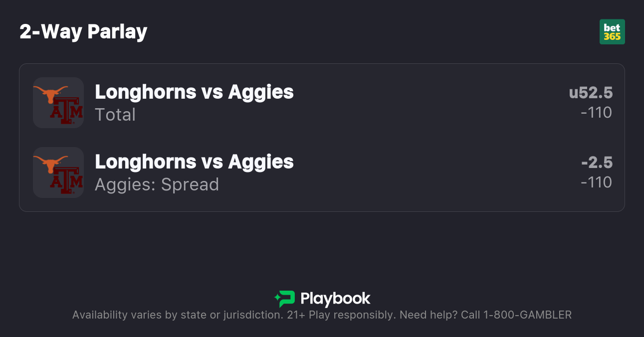Open the Longhorns vs Aggies Spread matchup
Screen dimensions: 644x337
[194, 162]
